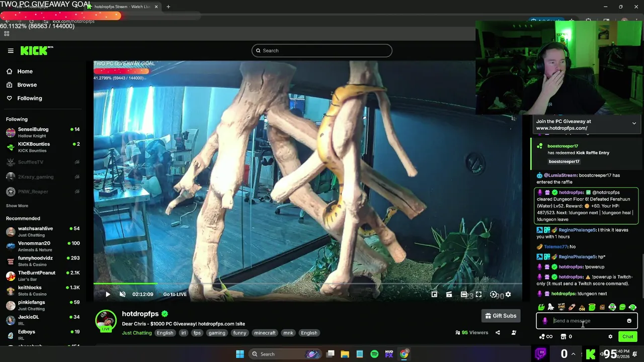Open Spotify from the taskbar
644x362 pixels.
point(374,354)
